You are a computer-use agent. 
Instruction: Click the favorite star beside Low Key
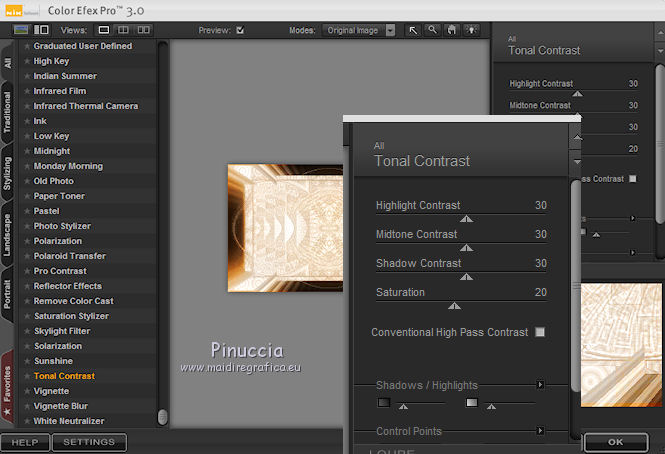pos(27,136)
